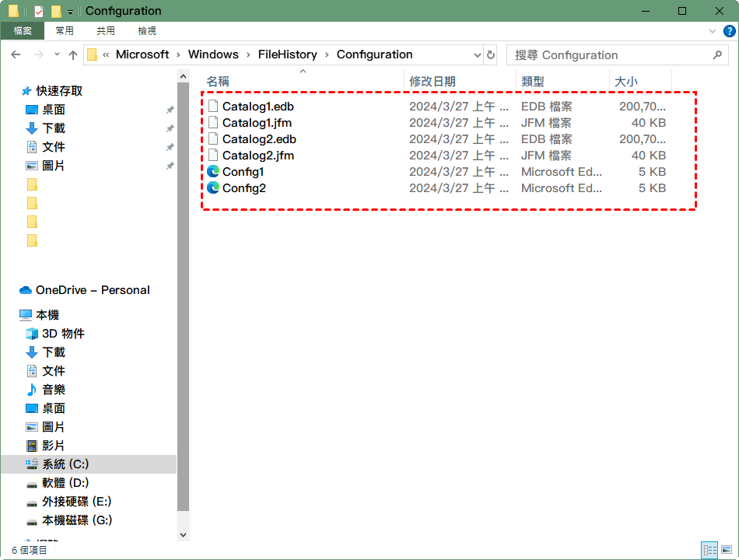This screenshot has height=560, width=739.
Task: Open 文件 folder under 本機
Action: [x=53, y=371]
